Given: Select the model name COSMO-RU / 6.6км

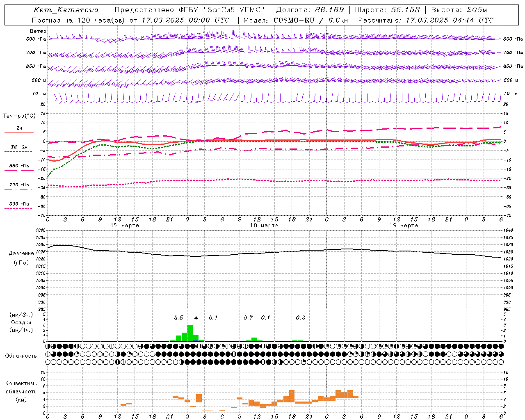Looking at the screenshot, I should 311,20.
